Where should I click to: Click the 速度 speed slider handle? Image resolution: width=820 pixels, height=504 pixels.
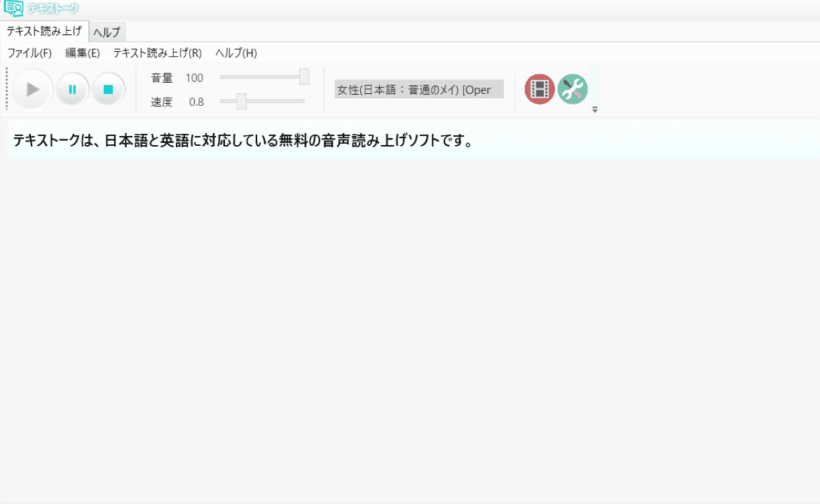242,102
